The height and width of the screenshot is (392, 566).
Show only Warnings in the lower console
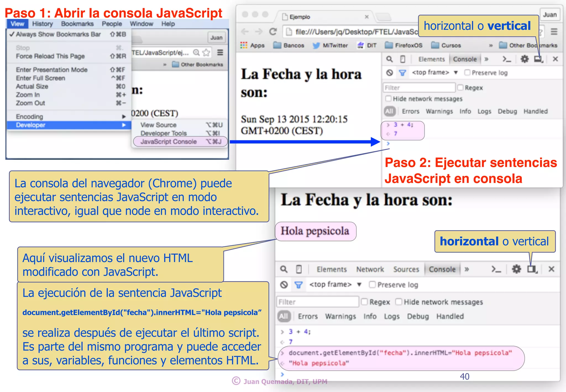coord(340,316)
